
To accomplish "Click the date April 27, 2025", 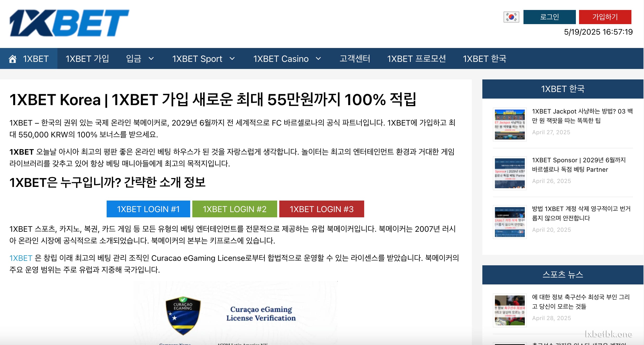I will [551, 132].
